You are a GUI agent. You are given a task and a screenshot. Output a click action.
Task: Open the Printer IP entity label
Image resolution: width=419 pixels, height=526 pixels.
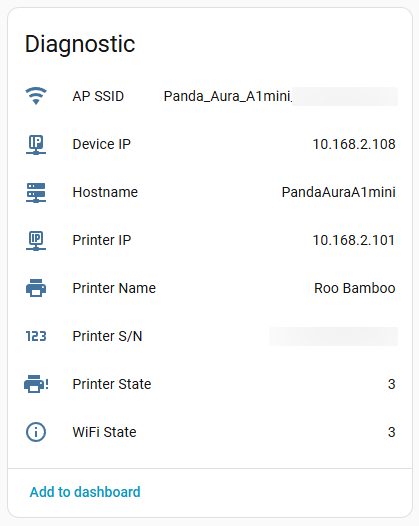[102, 240]
